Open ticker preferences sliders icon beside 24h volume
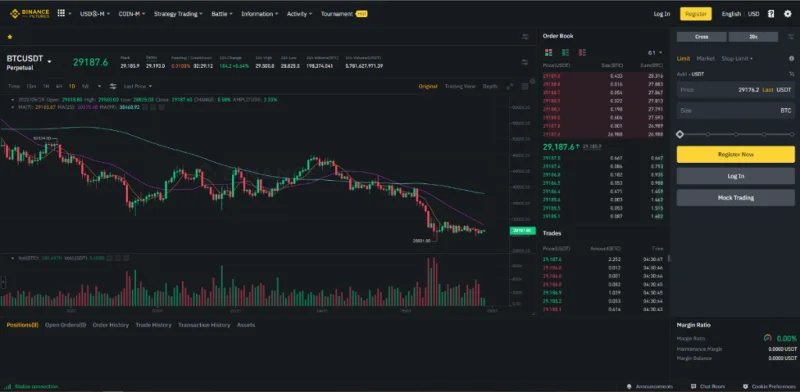The image size is (800, 392). 525,62
